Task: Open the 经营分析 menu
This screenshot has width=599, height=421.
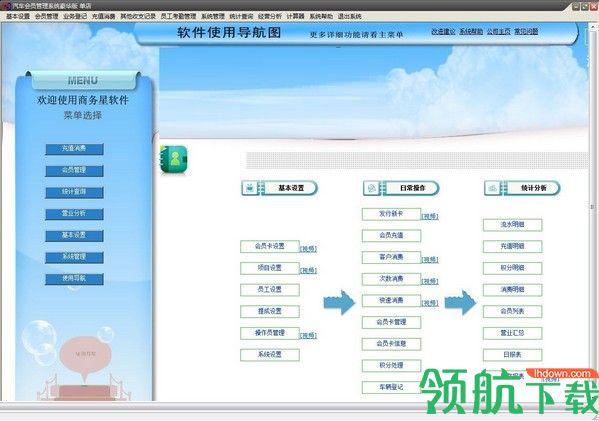Action: pyautogui.click(x=269, y=16)
